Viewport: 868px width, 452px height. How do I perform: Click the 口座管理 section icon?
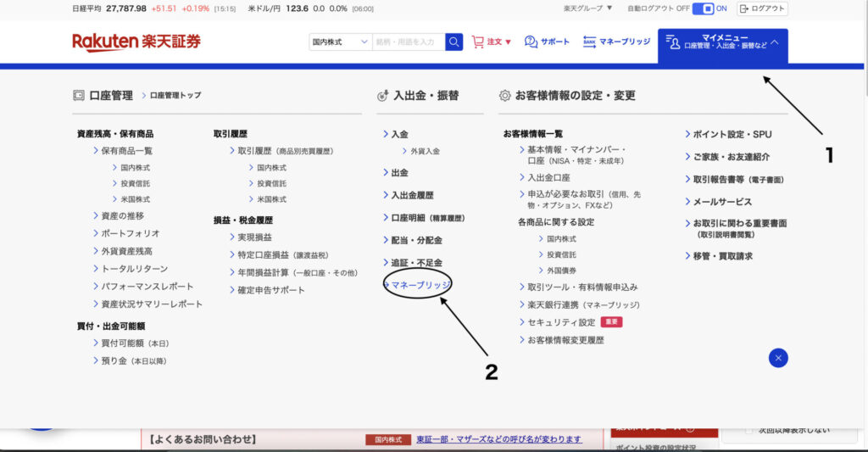(79, 95)
